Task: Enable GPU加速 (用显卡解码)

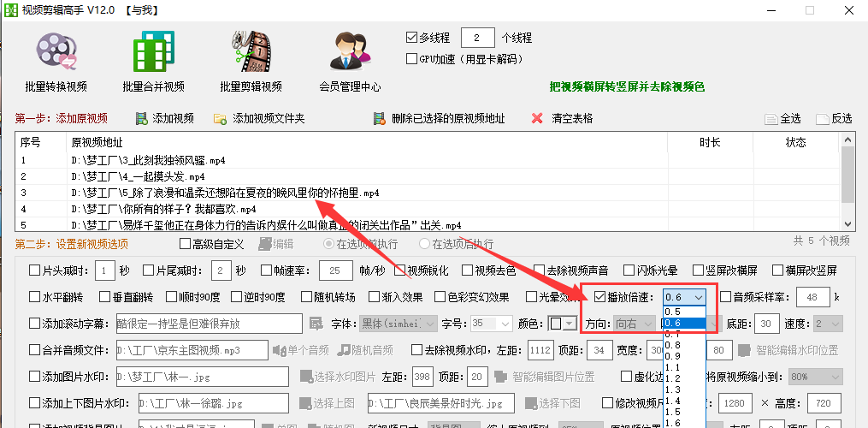Action: click(x=411, y=59)
